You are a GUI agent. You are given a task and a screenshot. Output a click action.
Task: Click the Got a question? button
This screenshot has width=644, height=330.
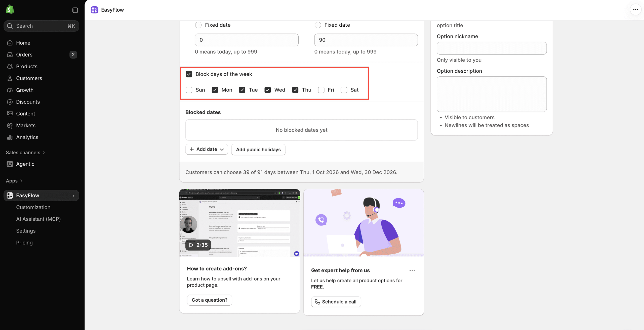[x=209, y=300]
